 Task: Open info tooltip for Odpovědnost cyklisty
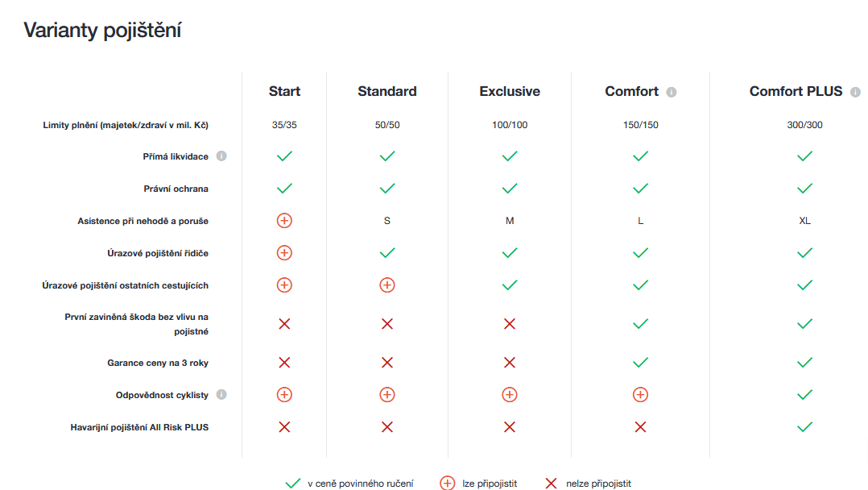(221, 395)
